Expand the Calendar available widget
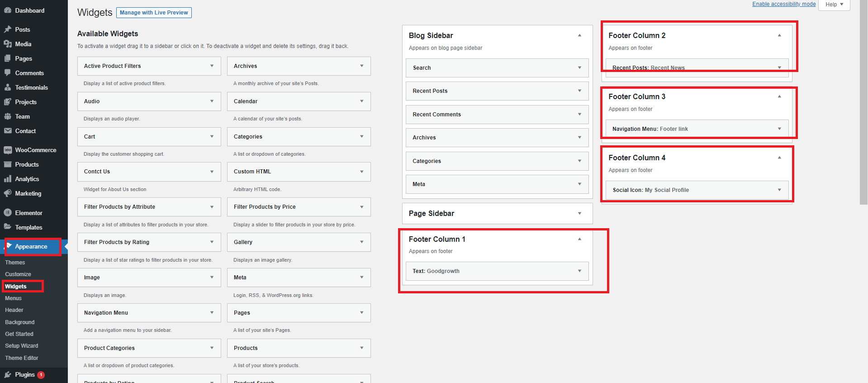 pyautogui.click(x=361, y=101)
